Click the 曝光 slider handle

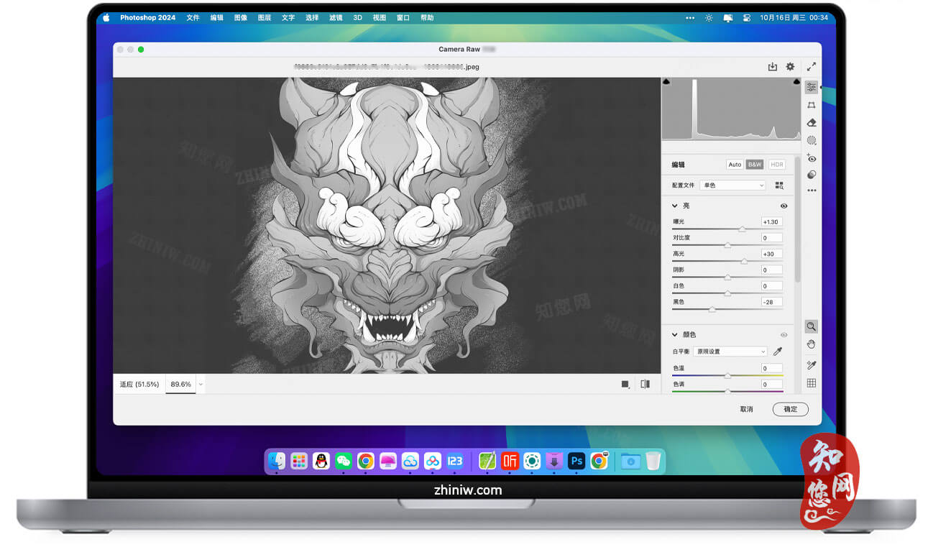(x=742, y=229)
